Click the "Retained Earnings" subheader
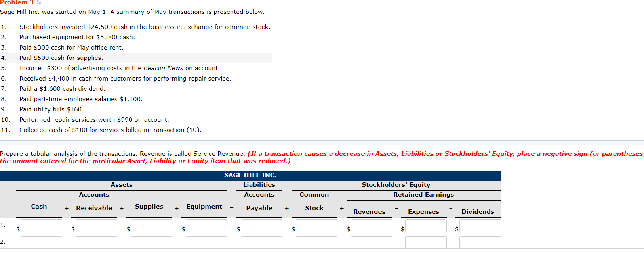 click(x=423, y=195)
